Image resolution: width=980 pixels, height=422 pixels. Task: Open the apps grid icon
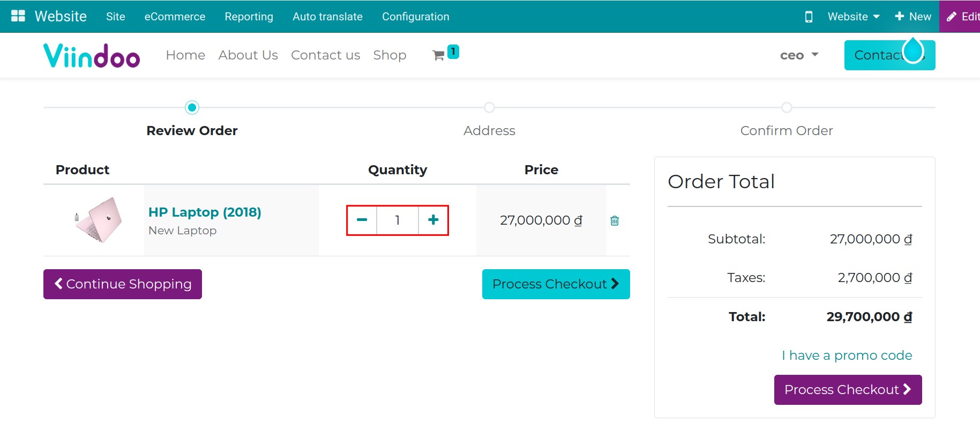coord(18,16)
